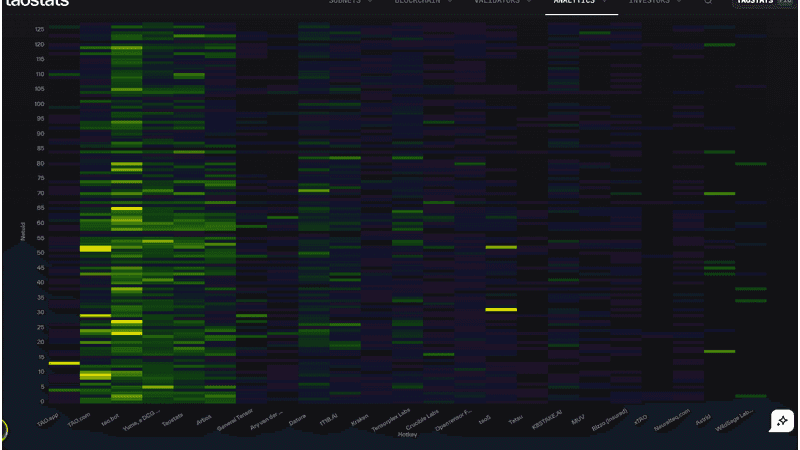Click the Hotkey x-axis title
Image resolution: width=800 pixels, height=450 pixels.
click(407, 435)
